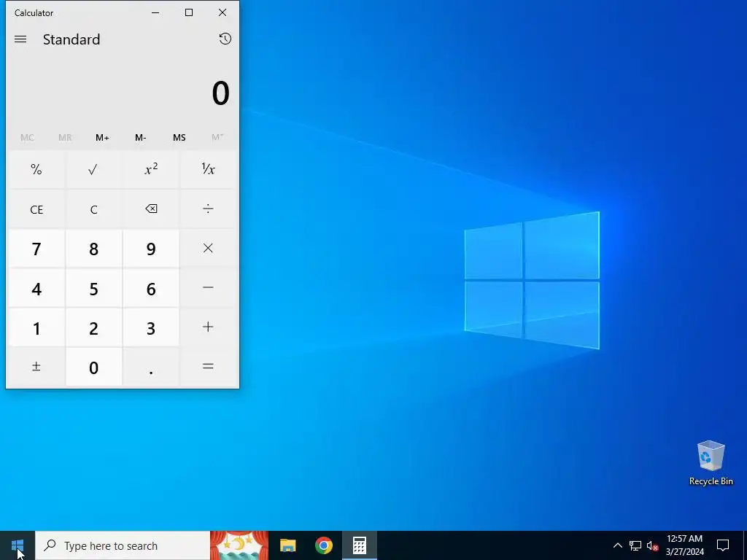This screenshot has width=747, height=560.
Task: Click digit 4 on keypad
Action: pos(36,287)
